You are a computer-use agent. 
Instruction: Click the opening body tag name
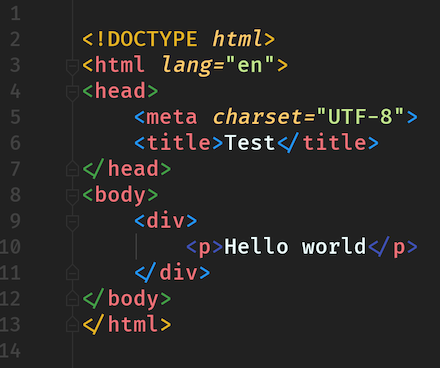[x=120, y=196]
